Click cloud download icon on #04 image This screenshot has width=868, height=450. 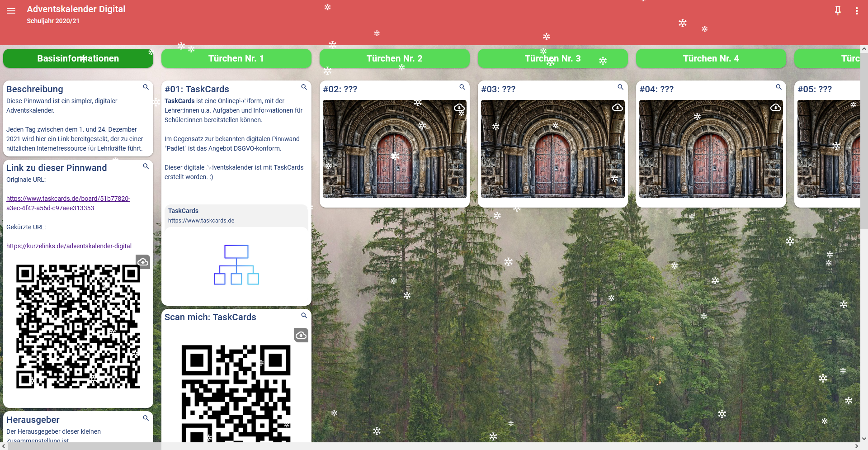click(775, 108)
